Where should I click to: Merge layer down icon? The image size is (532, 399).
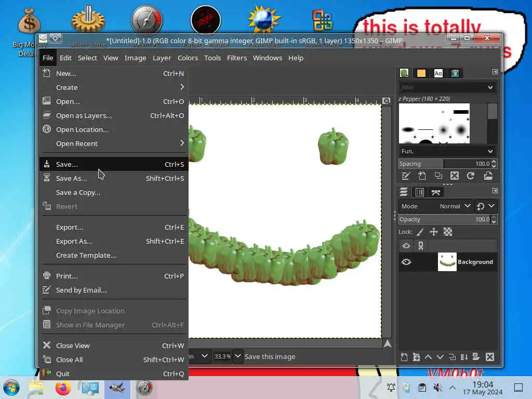click(x=464, y=357)
